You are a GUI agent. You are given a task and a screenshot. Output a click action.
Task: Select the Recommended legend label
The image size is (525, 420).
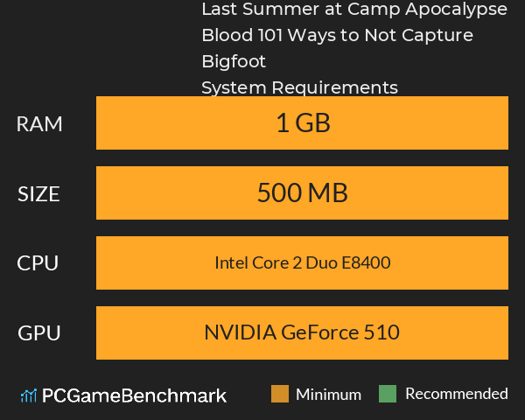[x=457, y=394]
